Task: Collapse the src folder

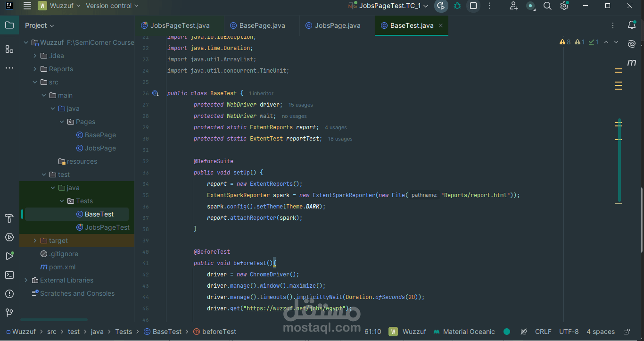Action: [x=35, y=82]
